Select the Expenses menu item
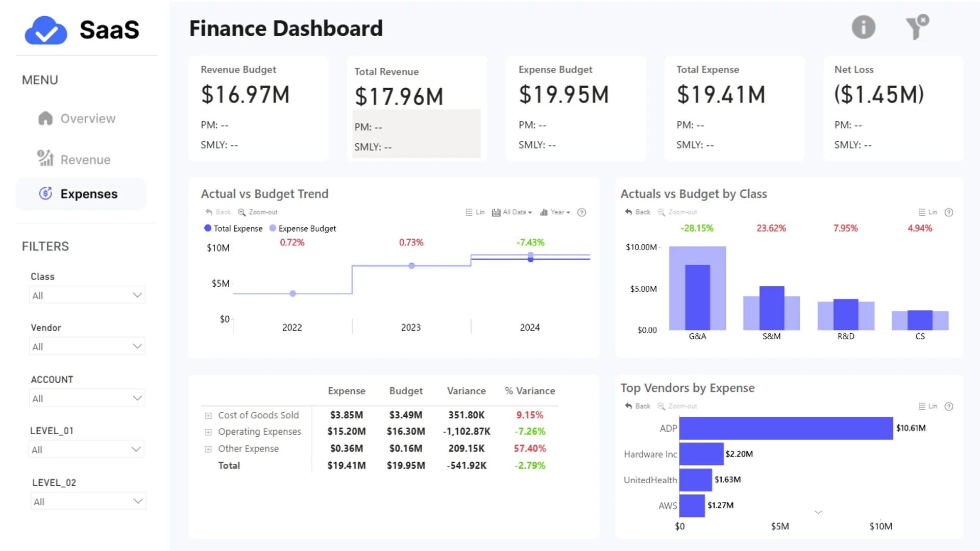980x551 pixels. click(x=81, y=194)
